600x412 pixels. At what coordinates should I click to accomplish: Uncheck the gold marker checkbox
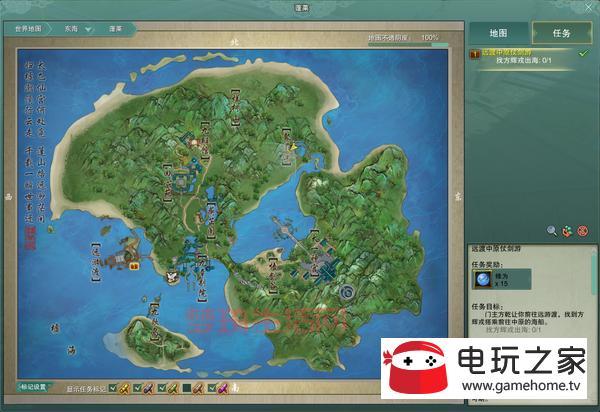pos(112,388)
